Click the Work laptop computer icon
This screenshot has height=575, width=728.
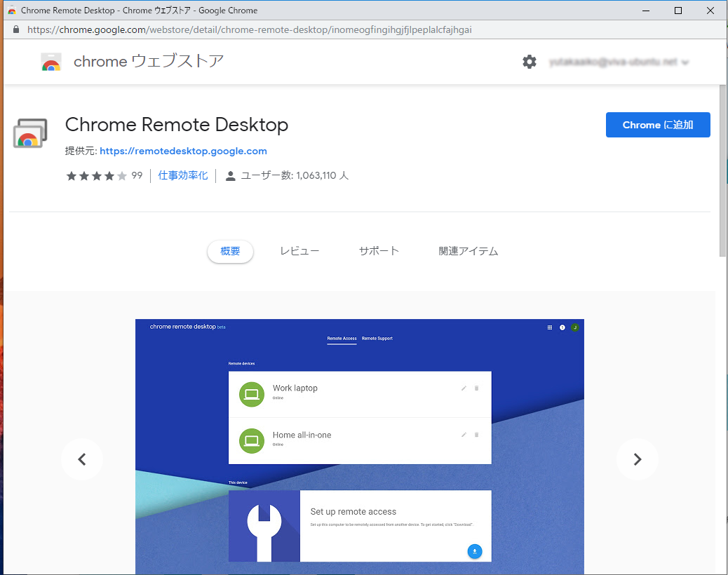click(252, 394)
